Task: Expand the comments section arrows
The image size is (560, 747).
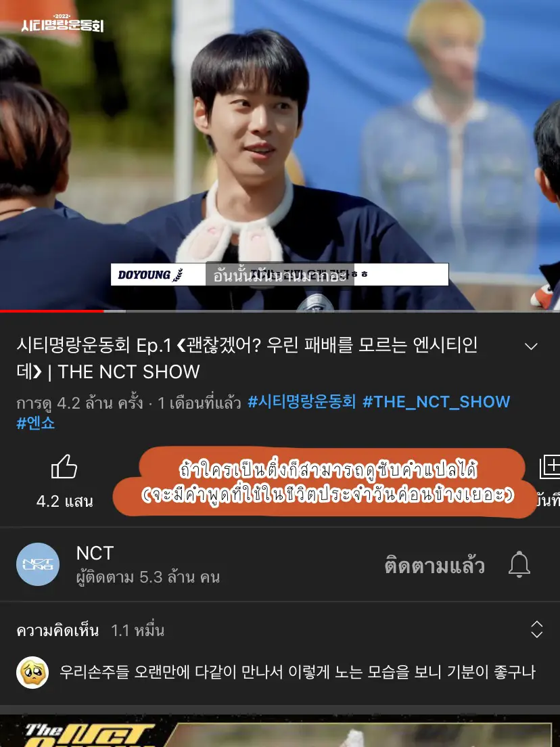Action: pyautogui.click(x=537, y=629)
